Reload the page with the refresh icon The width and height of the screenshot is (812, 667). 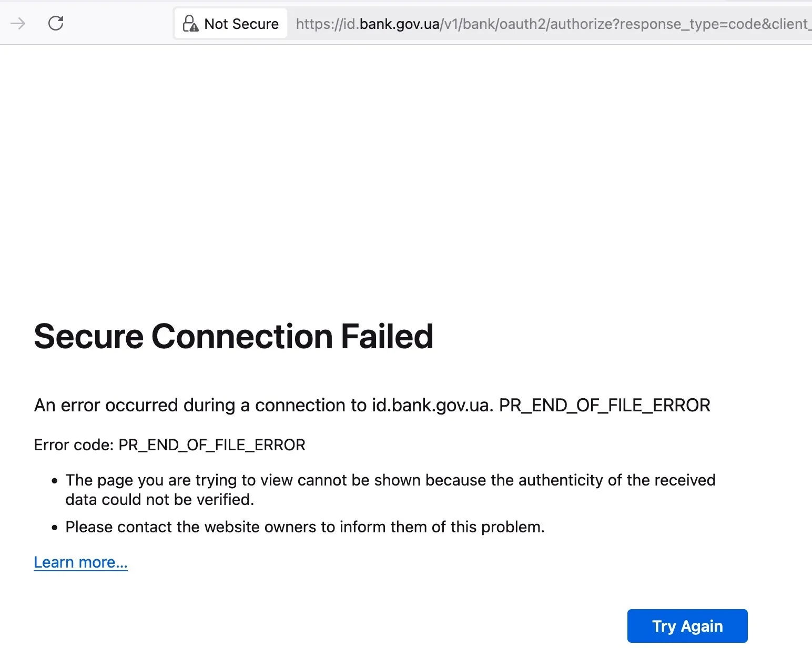[56, 23]
